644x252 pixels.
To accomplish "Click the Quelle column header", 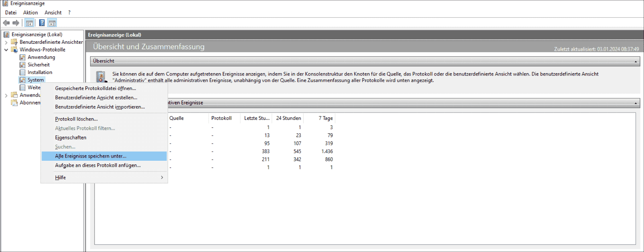I will [x=188, y=118].
